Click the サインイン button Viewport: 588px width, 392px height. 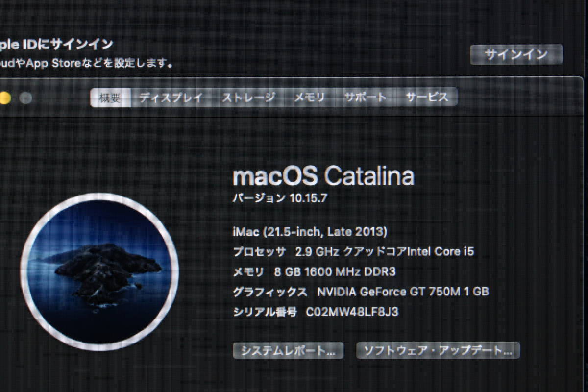click(x=516, y=54)
